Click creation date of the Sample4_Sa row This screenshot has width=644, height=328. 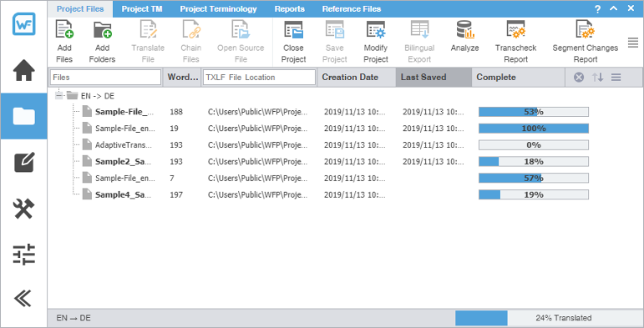(x=354, y=194)
